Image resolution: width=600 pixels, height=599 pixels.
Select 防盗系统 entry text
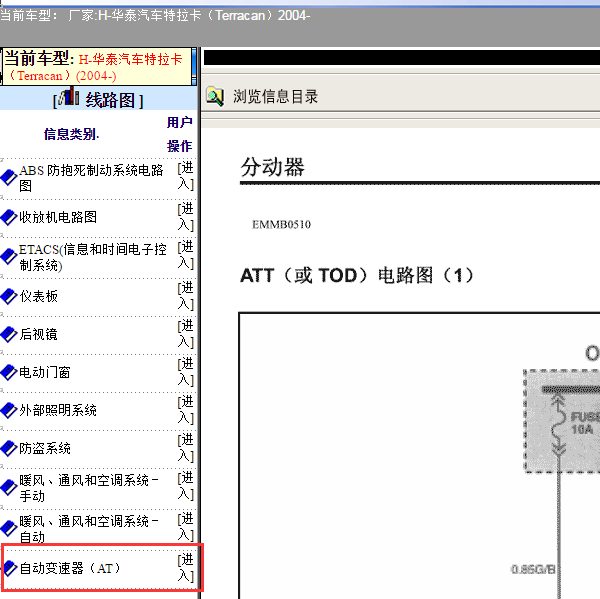coord(45,448)
